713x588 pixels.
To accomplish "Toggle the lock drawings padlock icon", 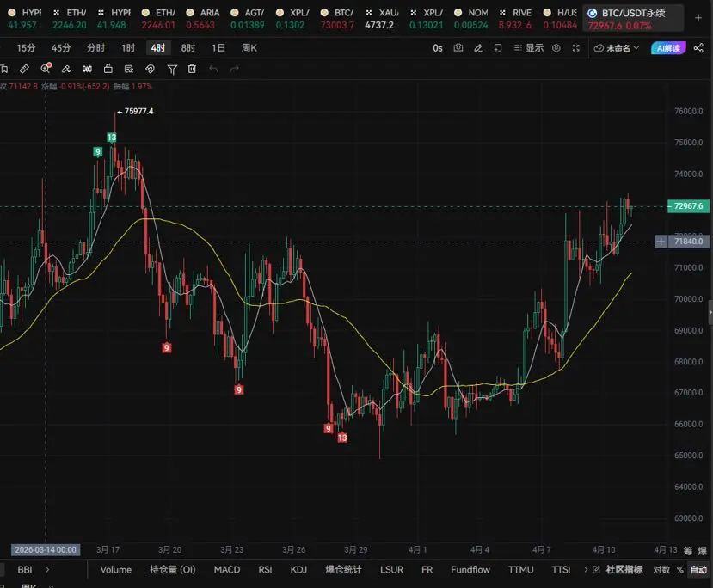I will 108,69.
